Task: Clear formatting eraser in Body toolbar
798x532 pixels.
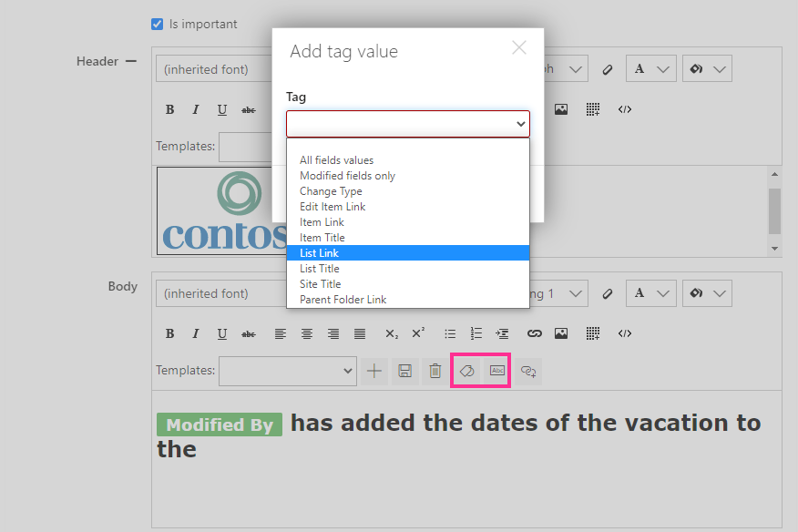Action: [607, 293]
